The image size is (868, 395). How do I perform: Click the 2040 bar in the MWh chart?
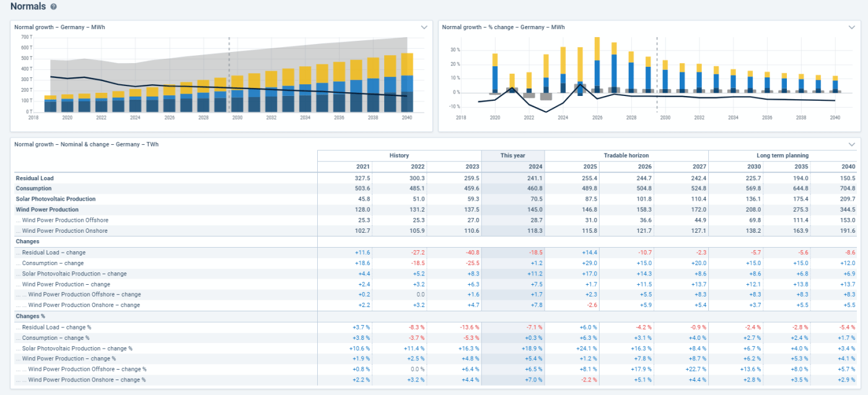click(406, 82)
